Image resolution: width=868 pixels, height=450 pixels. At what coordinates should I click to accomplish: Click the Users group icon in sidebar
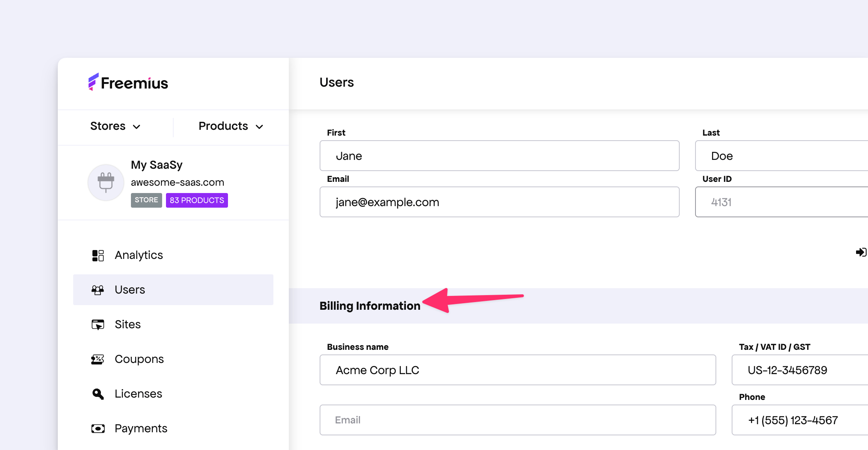[x=98, y=290]
